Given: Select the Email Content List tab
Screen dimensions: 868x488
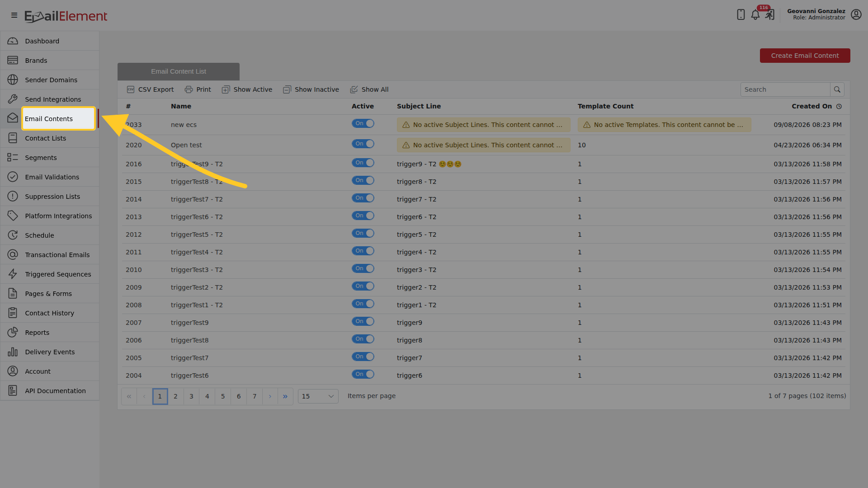Looking at the screenshot, I should click(x=179, y=71).
